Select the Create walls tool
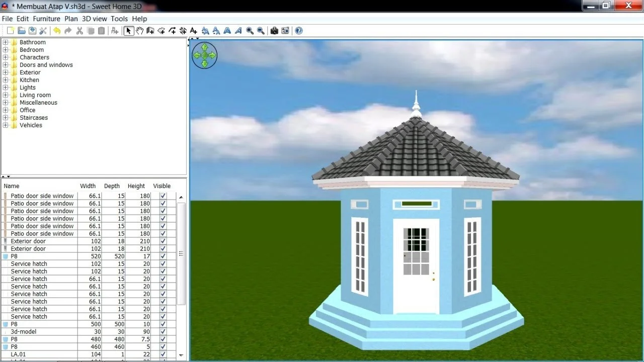Screen dimensions: 644x362 (150, 31)
